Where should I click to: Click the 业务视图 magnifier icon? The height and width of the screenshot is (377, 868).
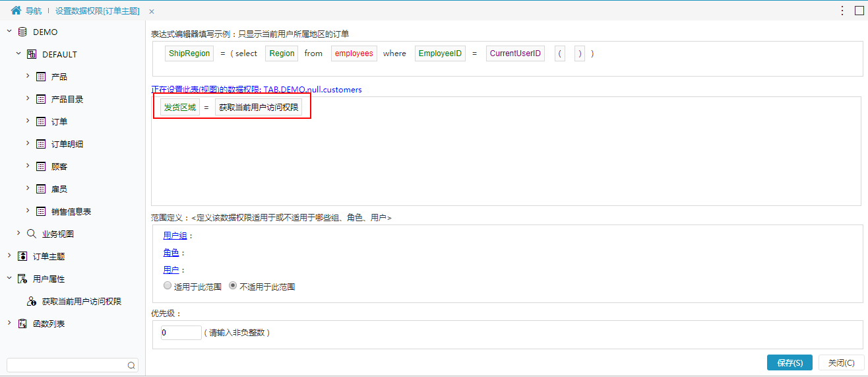click(32, 234)
